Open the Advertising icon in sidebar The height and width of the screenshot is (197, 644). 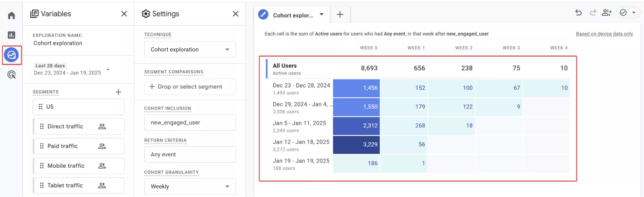tap(12, 74)
